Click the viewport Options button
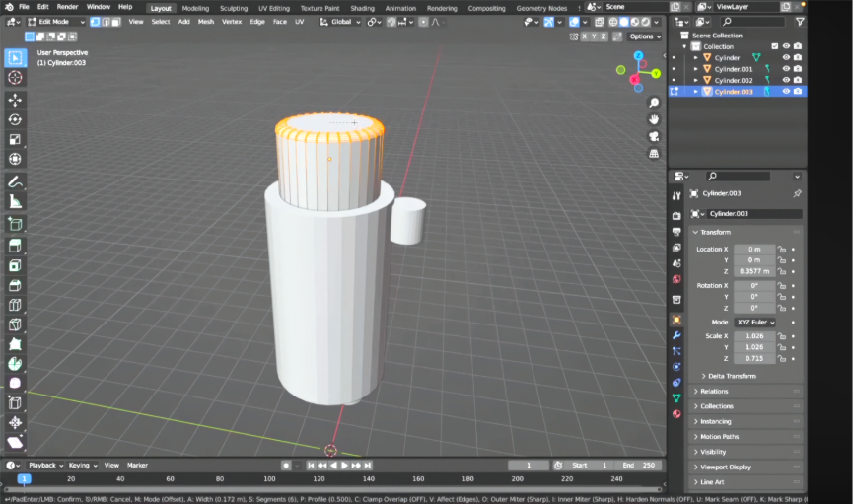Image resolution: width=853 pixels, height=504 pixels. [645, 36]
